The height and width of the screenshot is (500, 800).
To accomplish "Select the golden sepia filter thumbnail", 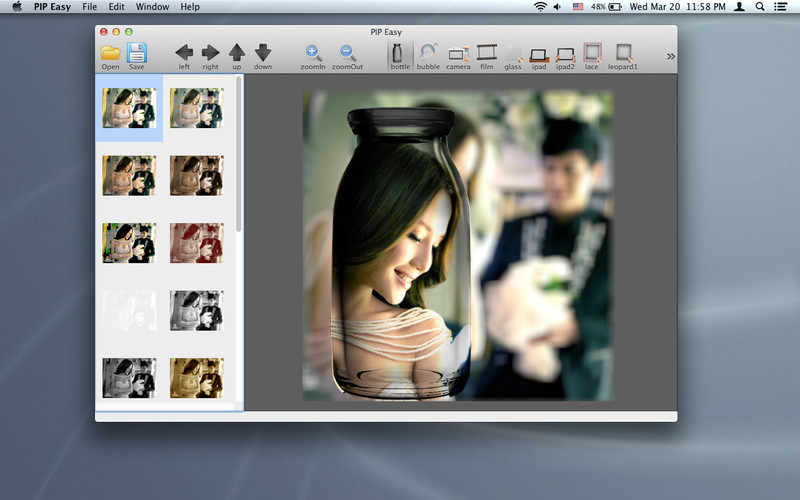I will tap(196, 378).
